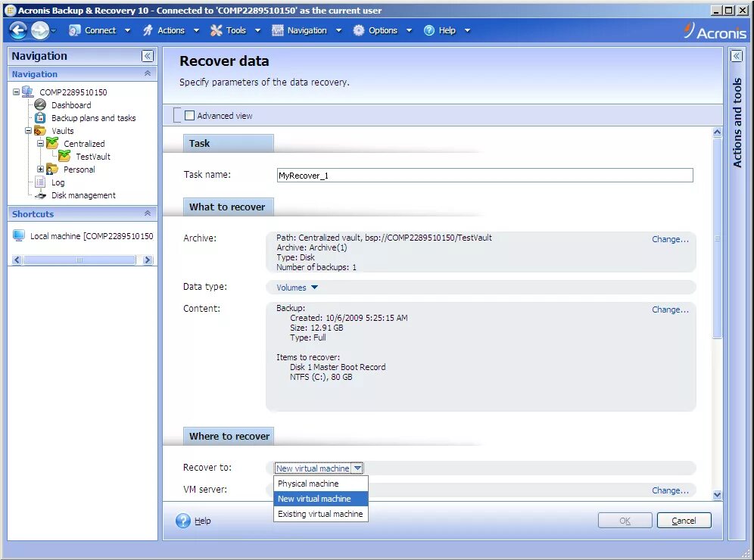The width and height of the screenshot is (754, 560).
Task: Open the Connect menu
Action: click(x=100, y=30)
